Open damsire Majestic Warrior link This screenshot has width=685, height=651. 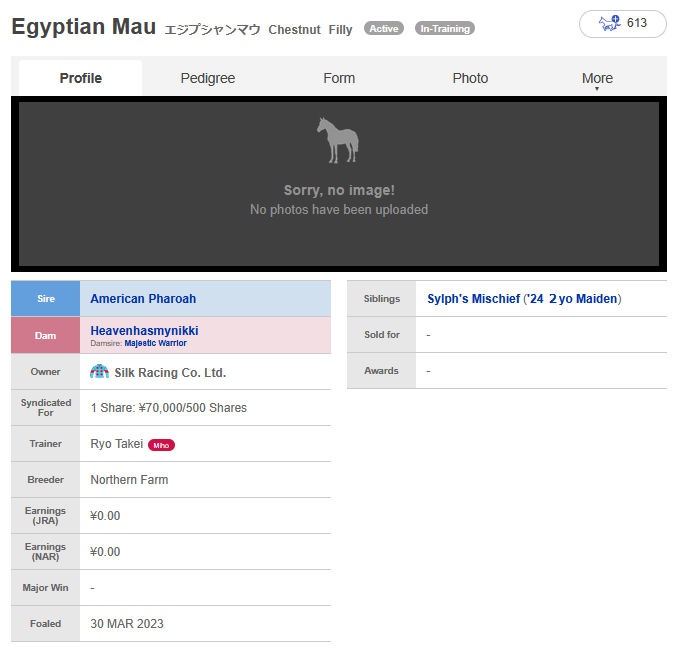[x=156, y=343]
